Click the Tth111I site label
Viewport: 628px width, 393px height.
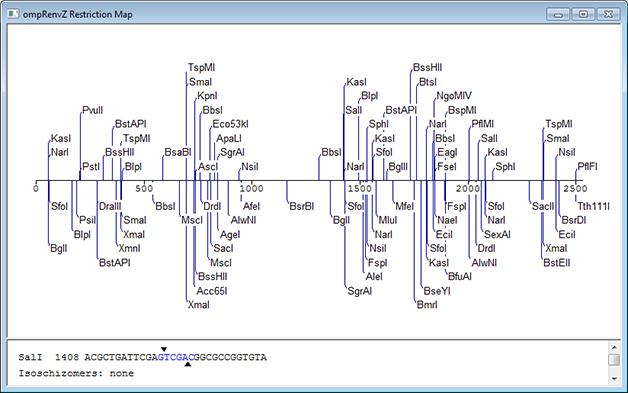coord(593,206)
